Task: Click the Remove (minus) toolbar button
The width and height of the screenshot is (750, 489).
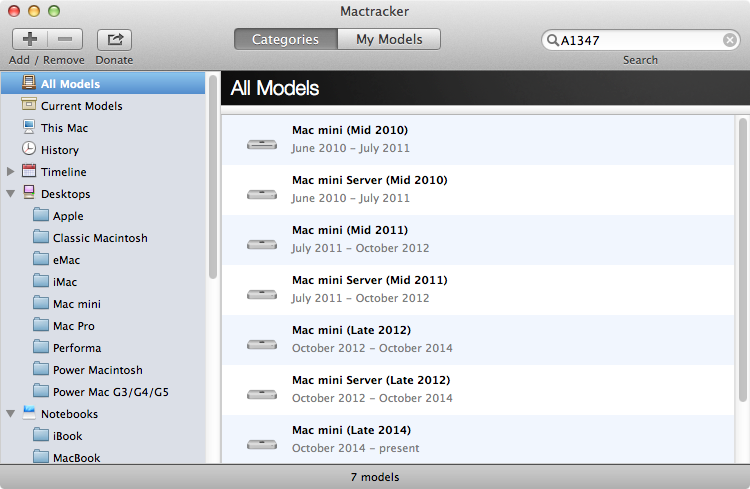Action: click(x=65, y=39)
